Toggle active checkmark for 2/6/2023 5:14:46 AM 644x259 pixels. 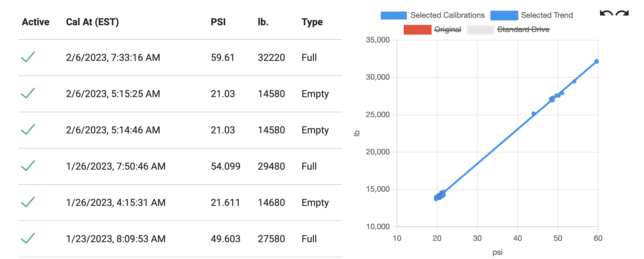tap(28, 130)
